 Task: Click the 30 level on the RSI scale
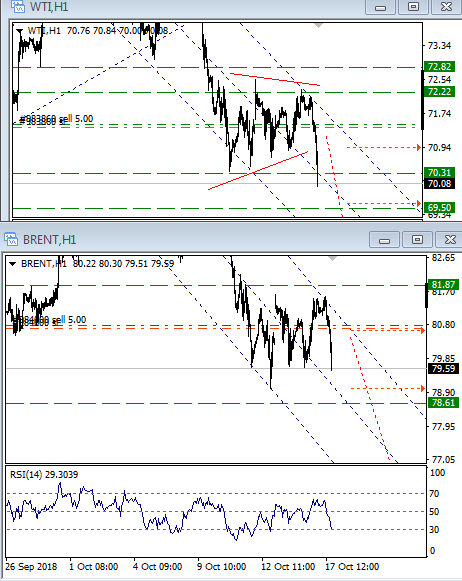[434, 529]
